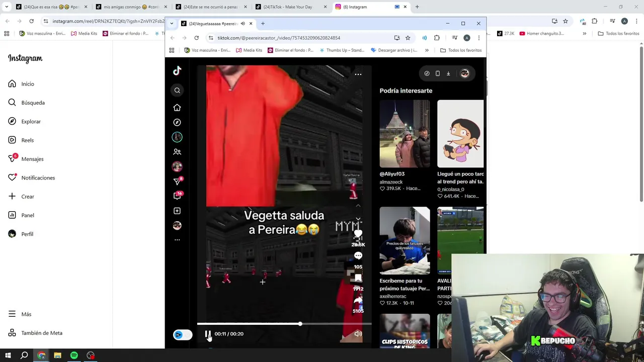The image size is (644, 362).
Task: Click the TikTok get-app phone icon
Action: pos(438,73)
